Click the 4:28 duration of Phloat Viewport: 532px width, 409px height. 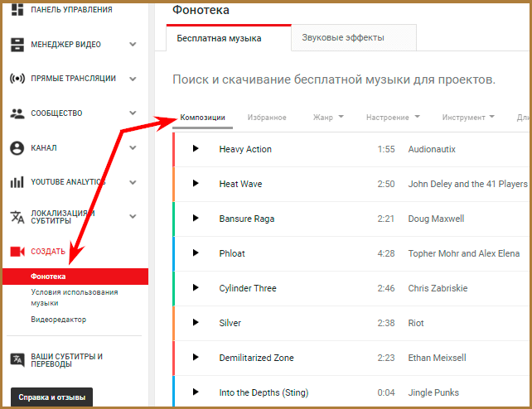(386, 253)
